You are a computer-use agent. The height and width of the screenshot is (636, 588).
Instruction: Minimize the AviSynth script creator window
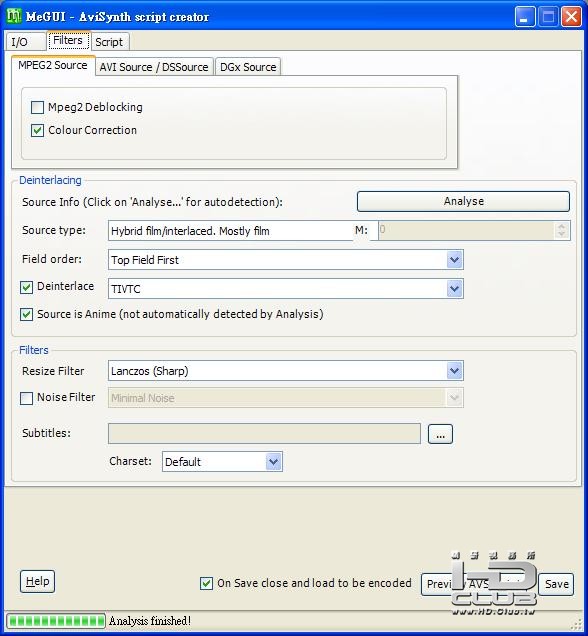click(x=525, y=17)
